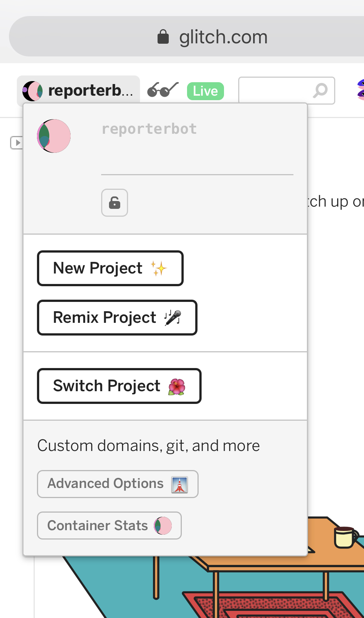
Task: Click the Live status badge
Action: point(205,91)
